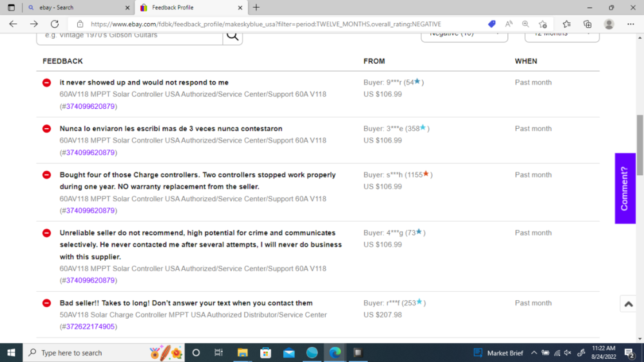Open a new browser tab

click(x=256, y=7)
